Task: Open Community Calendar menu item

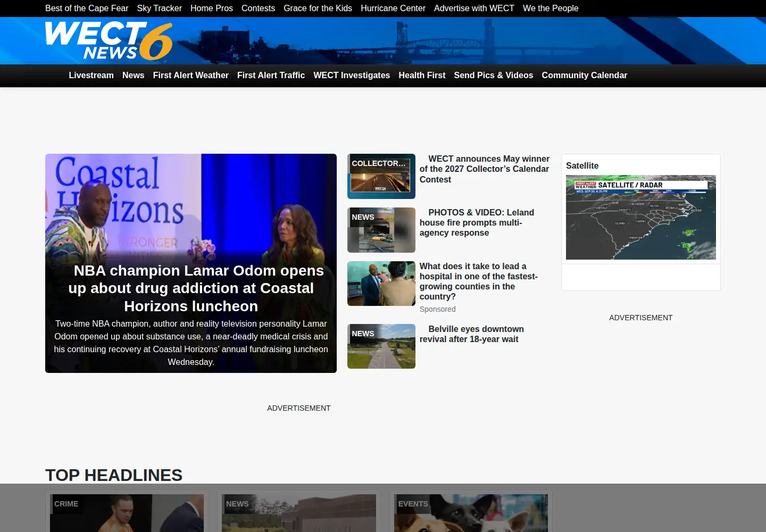Action: [x=585, y=76]
